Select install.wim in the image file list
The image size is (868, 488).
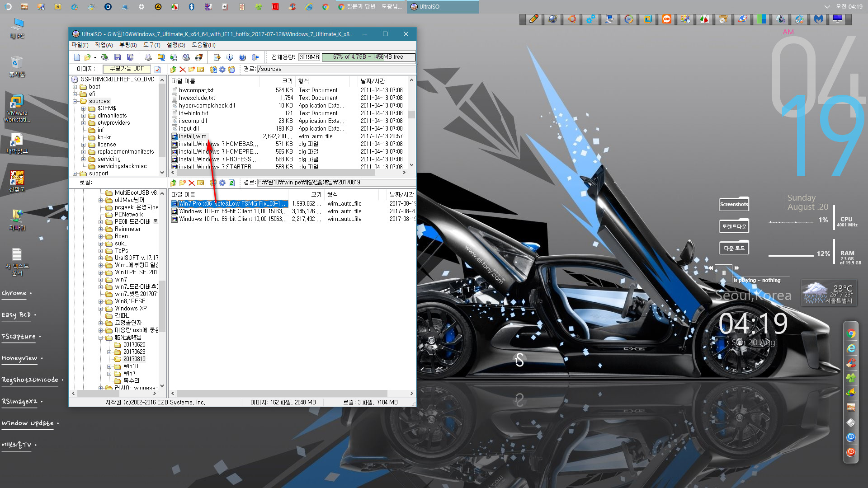192,136
